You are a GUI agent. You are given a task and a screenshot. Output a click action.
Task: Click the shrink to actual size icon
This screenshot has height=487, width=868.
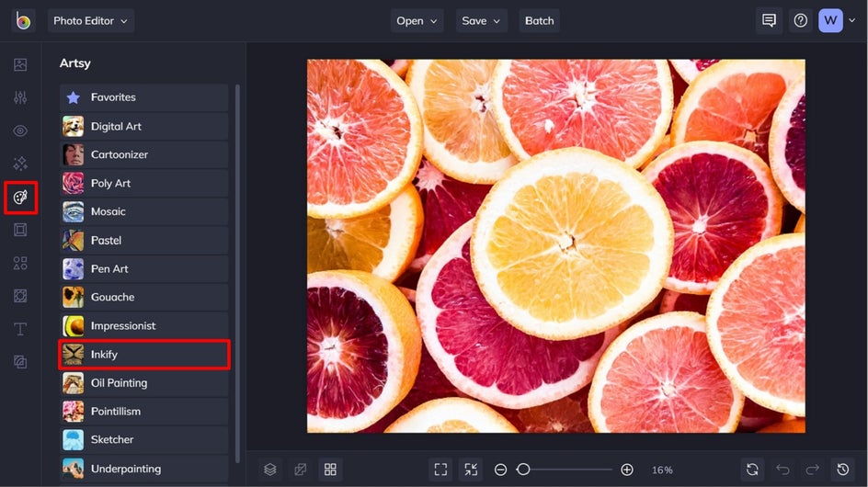[x=471, y=470]
